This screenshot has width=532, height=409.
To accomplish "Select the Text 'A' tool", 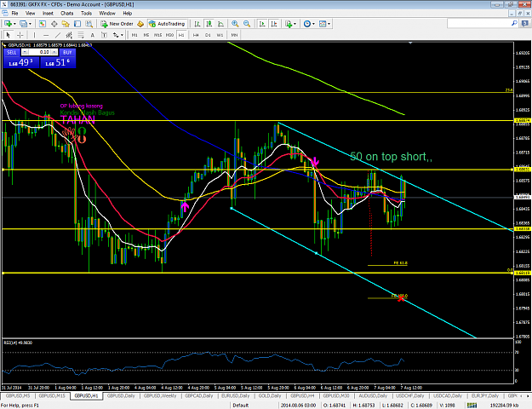I will point(92,35).
